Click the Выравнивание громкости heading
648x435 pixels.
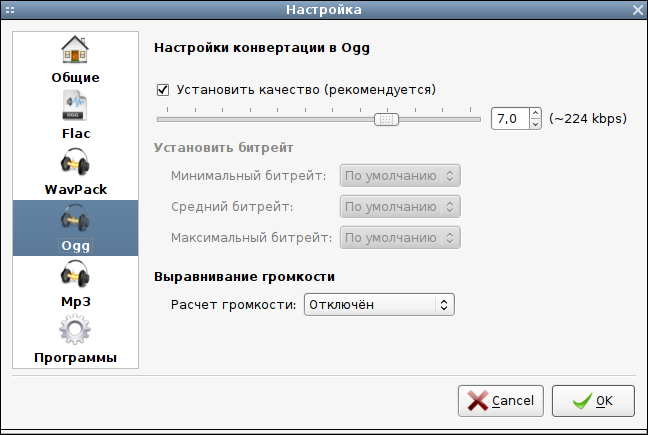[244, 276]
